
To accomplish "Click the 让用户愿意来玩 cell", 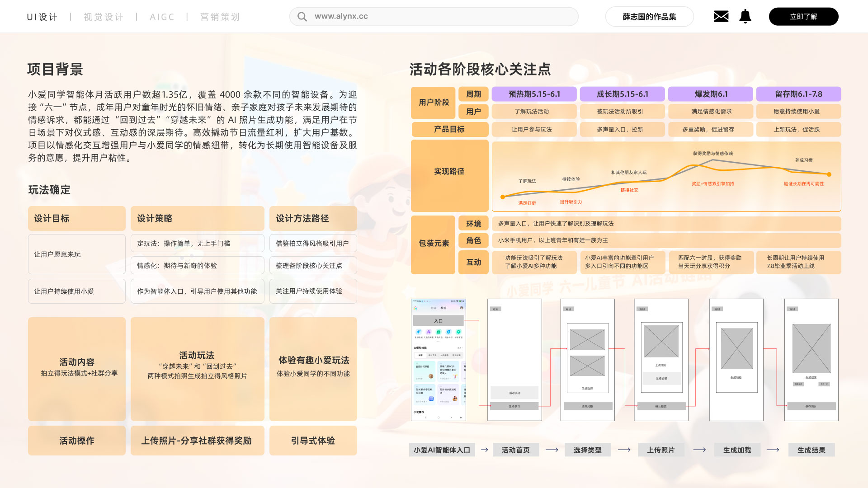I will [77, 254].
